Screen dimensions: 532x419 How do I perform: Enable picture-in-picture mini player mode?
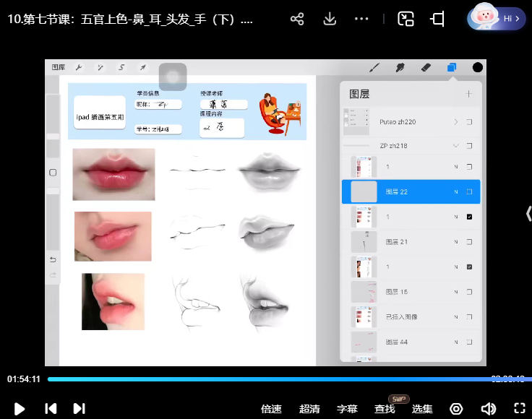click(406, 20)
